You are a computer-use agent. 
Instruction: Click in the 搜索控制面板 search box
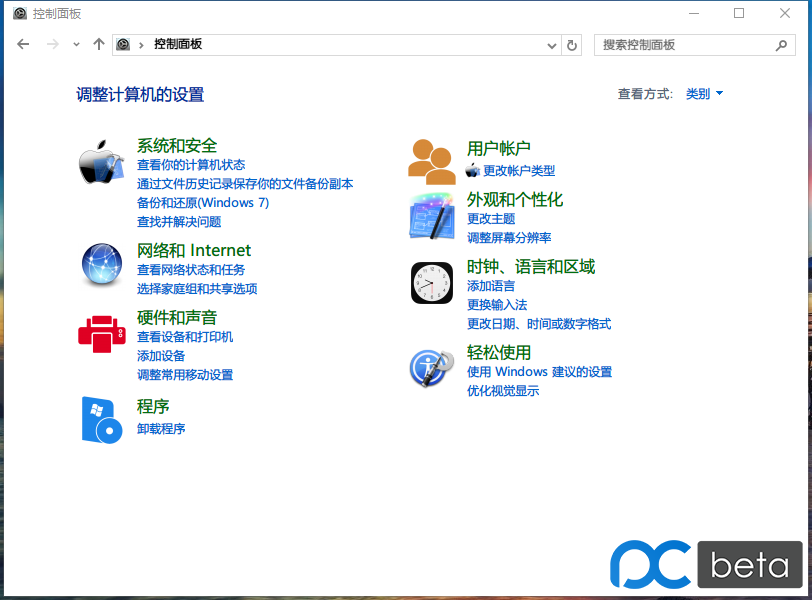click(x=685, y=45)
